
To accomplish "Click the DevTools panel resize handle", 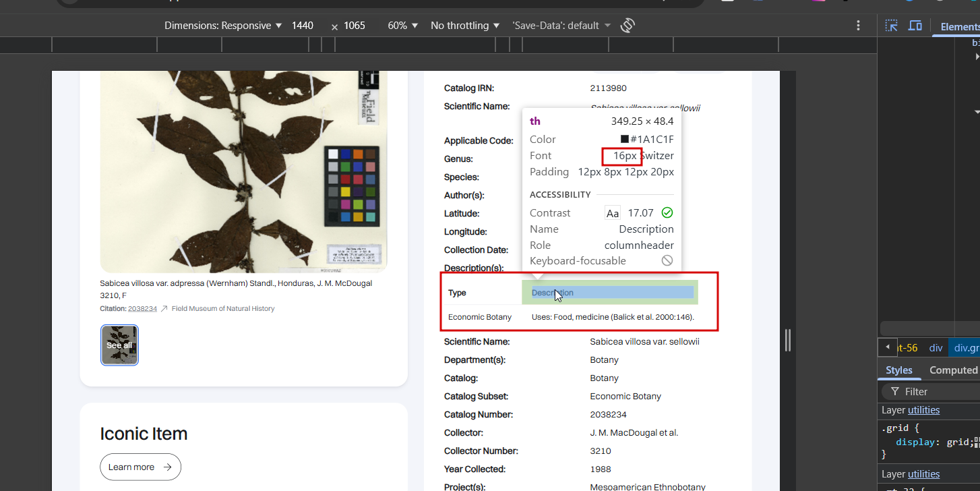I will pyautogui.click(x=787, y=341).
